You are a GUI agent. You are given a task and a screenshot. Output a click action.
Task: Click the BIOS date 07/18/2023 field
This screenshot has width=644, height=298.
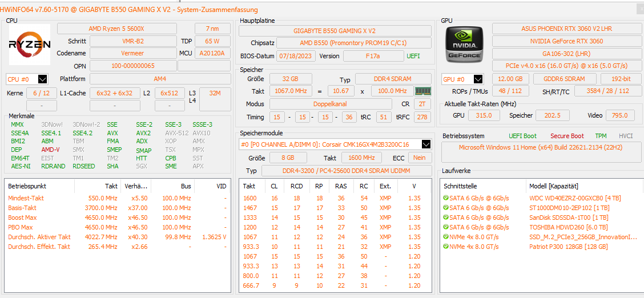click(x=296, y=56)
